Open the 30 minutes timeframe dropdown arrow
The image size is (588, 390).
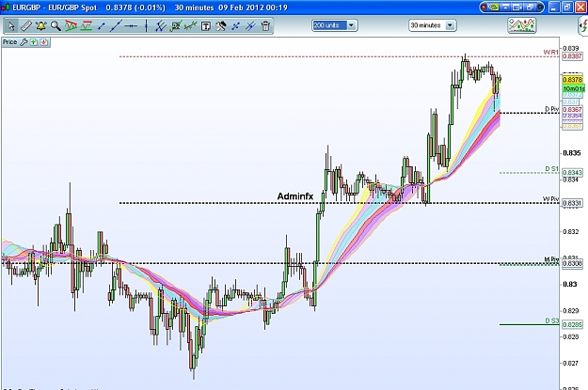450,25
